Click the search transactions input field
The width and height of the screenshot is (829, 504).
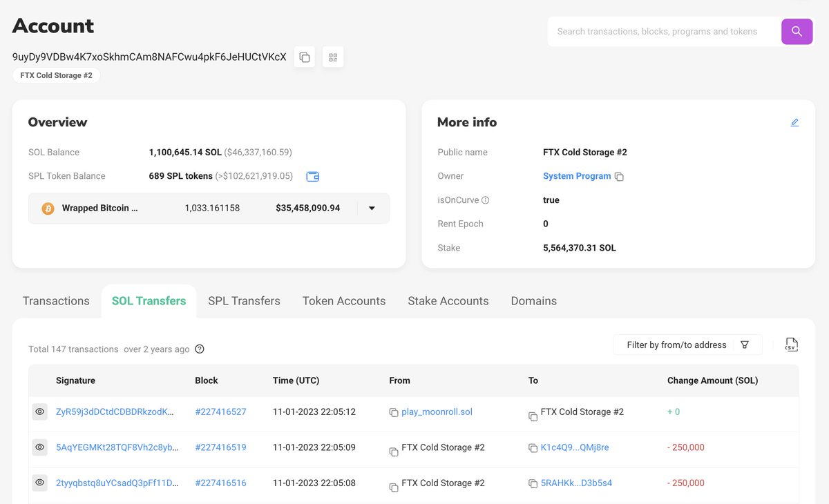pos(664,32)
